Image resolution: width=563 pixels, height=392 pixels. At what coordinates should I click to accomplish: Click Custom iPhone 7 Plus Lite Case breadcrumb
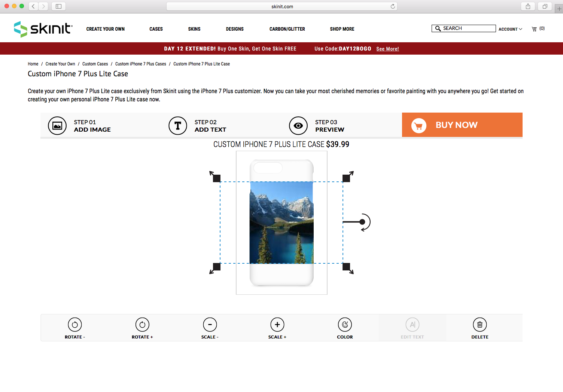[201, 64]
